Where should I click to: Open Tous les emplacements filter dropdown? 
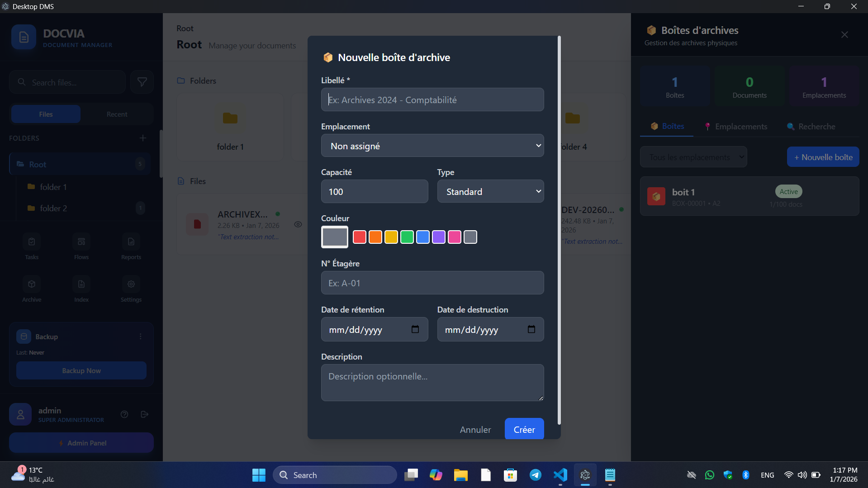[693, 157]
